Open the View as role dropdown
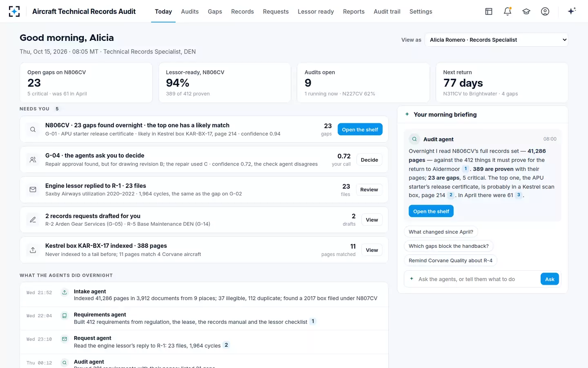Viewport: 588px width, 368px height. [x=497, y=40]
